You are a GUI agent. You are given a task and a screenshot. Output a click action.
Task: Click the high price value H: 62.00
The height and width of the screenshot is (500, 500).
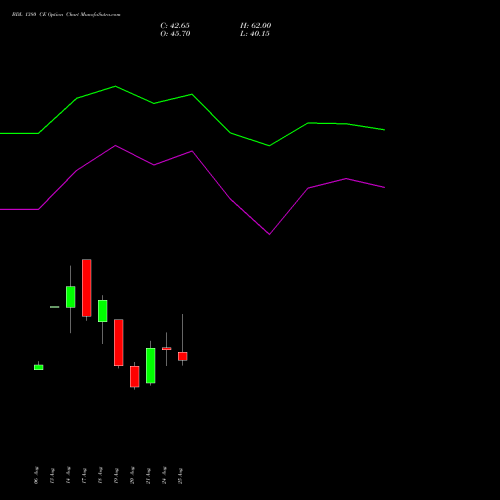pyautogui.click(x=256, y=26)
